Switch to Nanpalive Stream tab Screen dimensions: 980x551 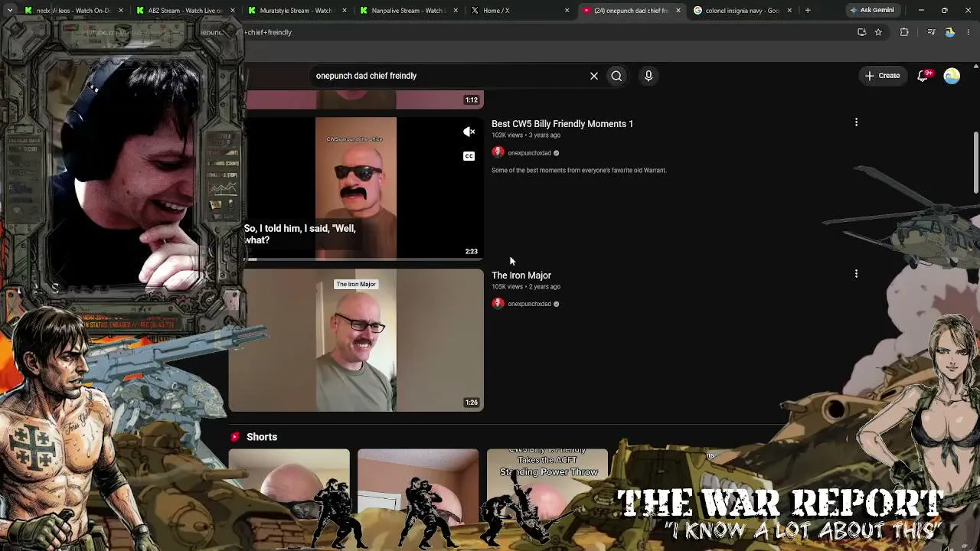(x=407, y=11)
